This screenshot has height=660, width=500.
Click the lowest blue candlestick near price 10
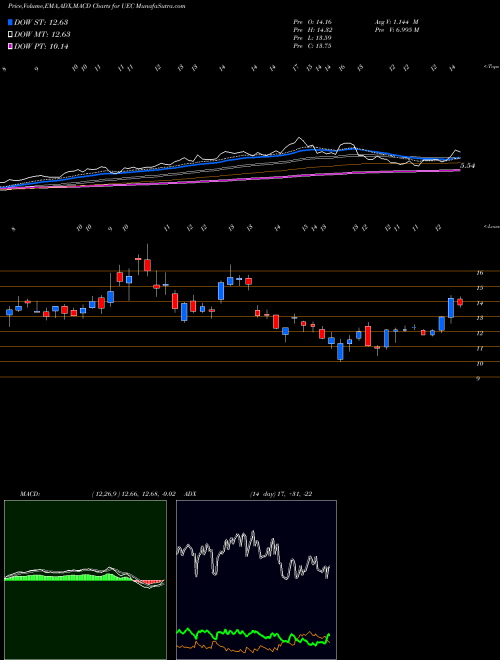tap(340, 351)
